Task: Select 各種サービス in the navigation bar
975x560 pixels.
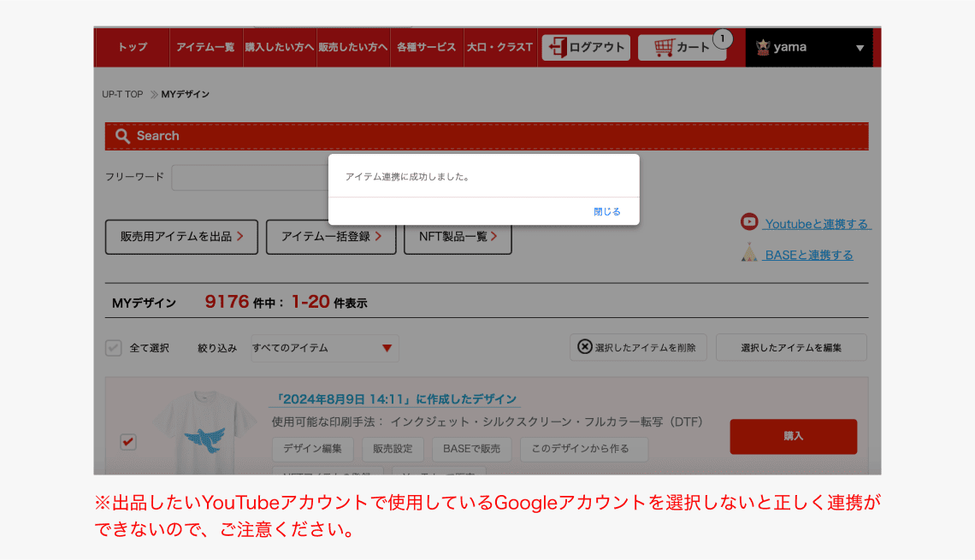Action: coord(427,47)
